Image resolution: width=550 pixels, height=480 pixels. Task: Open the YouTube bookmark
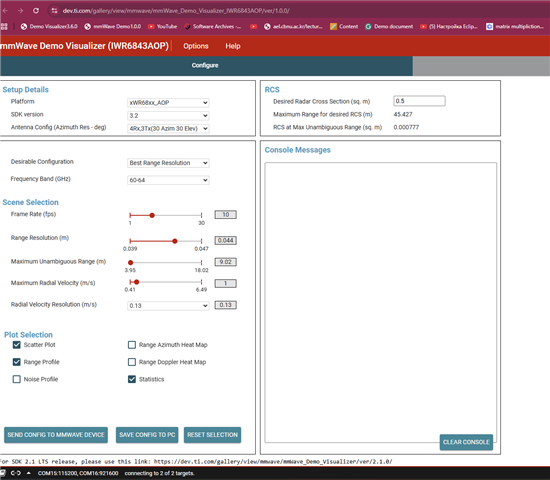click(x=162, y=26)
